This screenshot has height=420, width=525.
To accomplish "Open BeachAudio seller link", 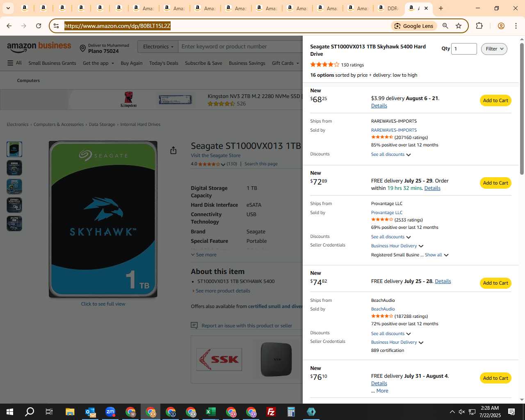I will pos(383,309).
